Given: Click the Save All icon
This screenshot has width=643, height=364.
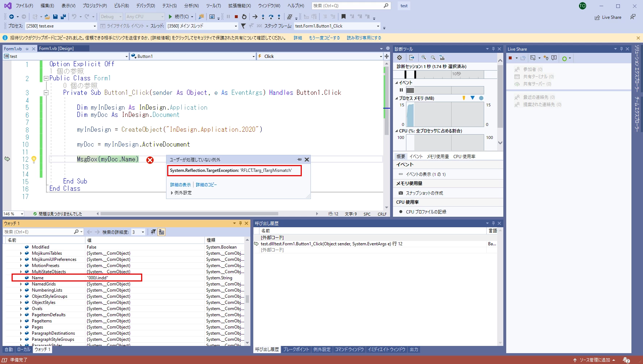Looking at the screenshot, I should [x=63, y=17].
